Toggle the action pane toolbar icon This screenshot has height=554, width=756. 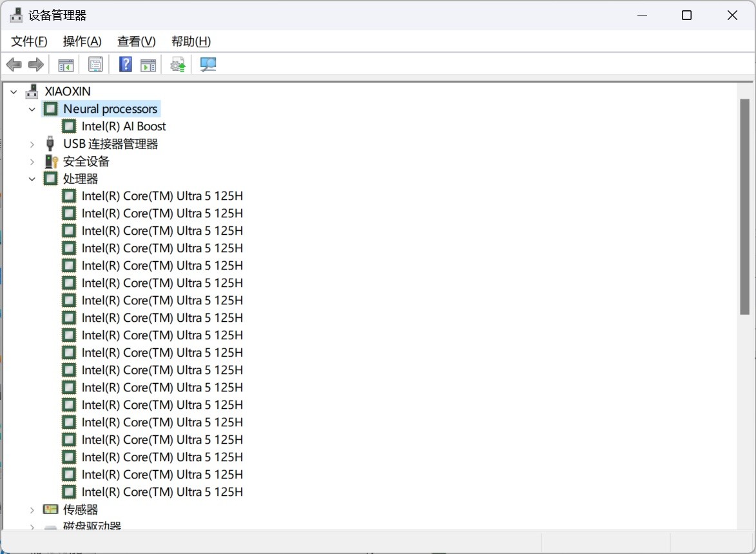click(x=148, y=64)
